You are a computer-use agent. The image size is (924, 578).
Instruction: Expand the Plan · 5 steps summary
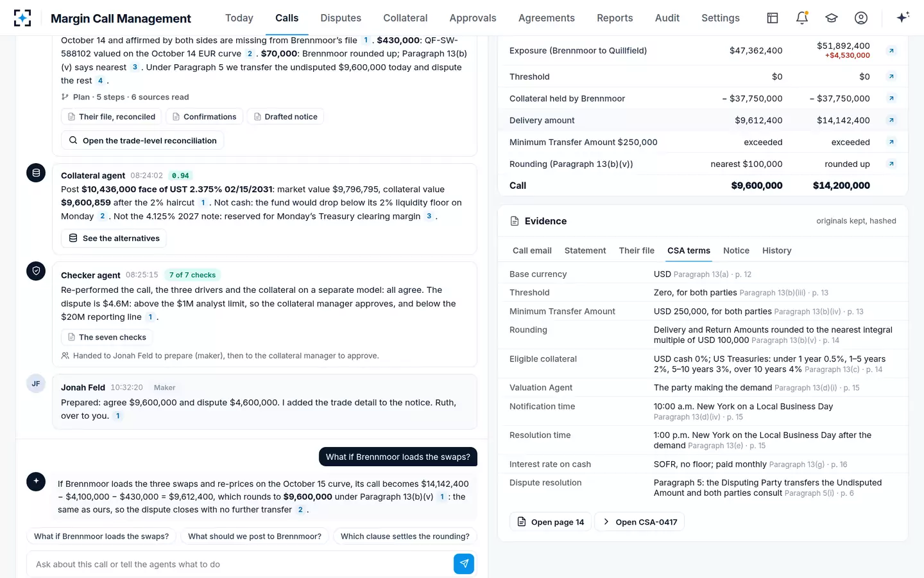(x=125, y=97)
